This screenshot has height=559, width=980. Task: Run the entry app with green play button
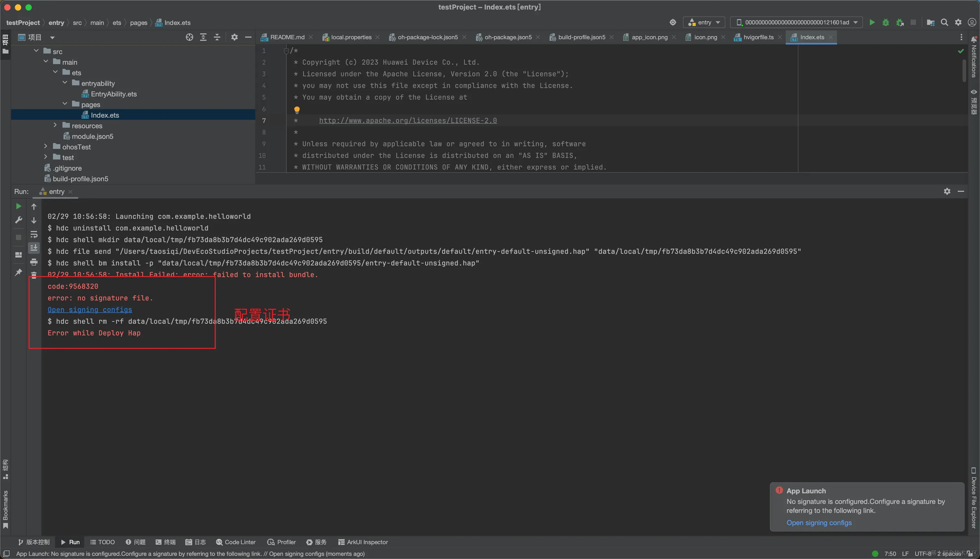point(872,22)
